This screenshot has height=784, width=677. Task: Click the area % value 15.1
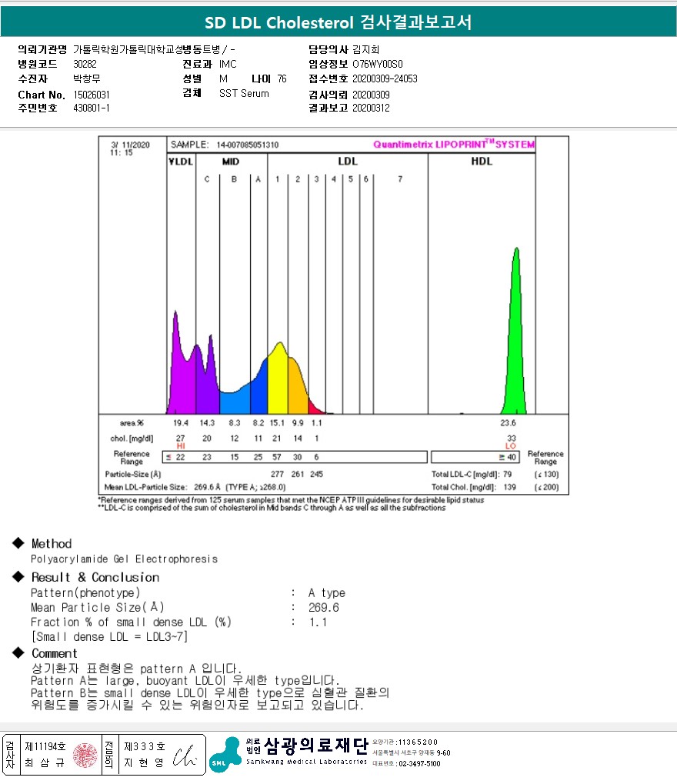[x=277, y=423]
